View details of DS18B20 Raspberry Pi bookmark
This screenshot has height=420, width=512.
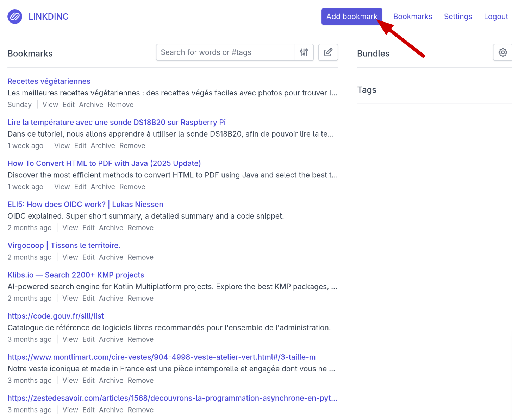[62, 146]
